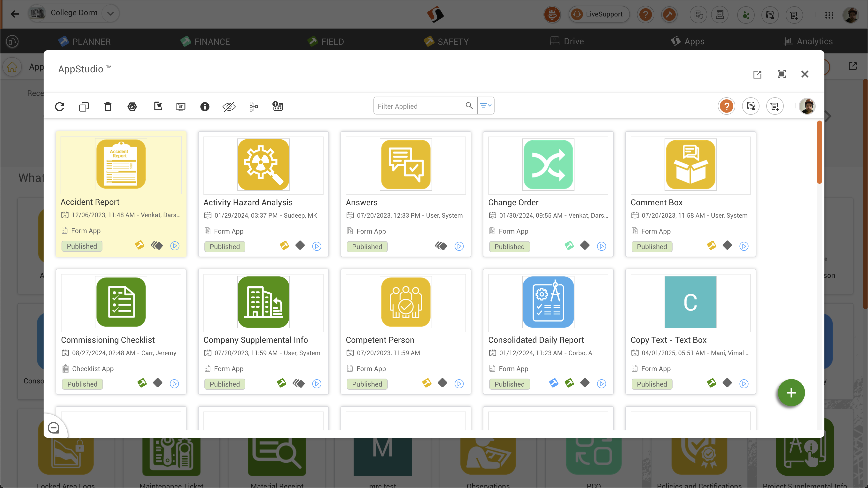Open the apps grid launcher menu
868x488 pixels.
829,15
